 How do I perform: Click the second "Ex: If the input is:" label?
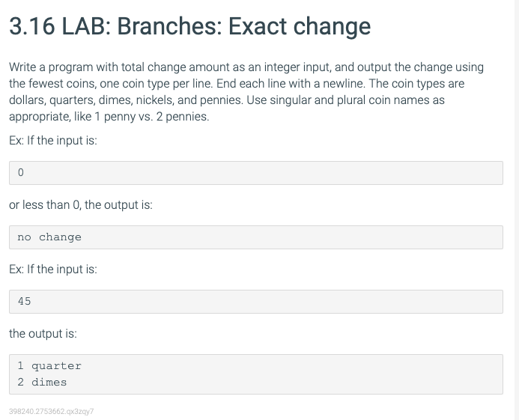point(53,269)
